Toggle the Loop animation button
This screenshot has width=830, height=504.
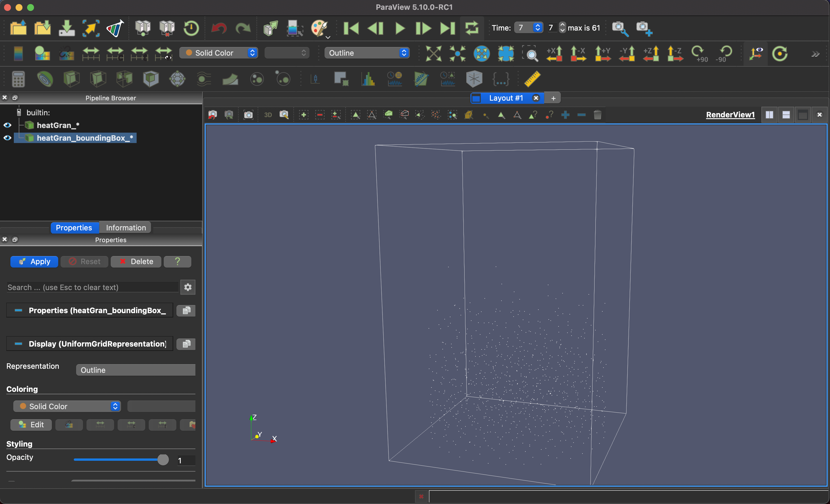[x=471, y=28]
